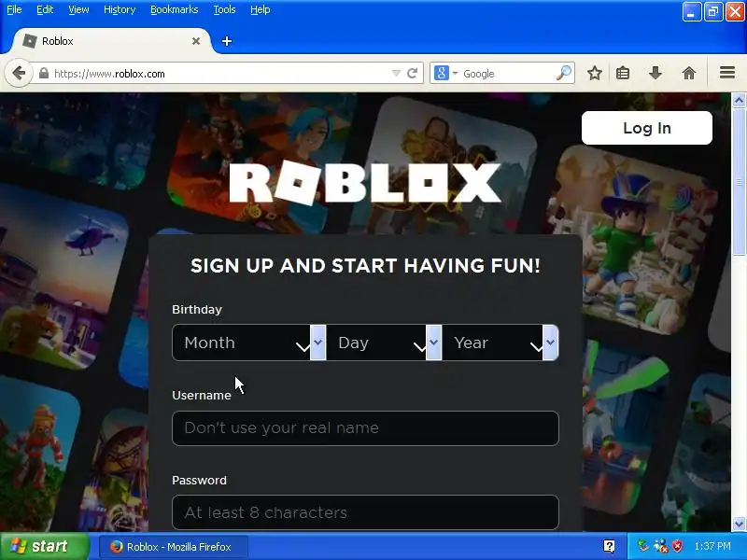The image size is (747, 560).
Task: Go to the home page icon
Action: tap(689, 74)
